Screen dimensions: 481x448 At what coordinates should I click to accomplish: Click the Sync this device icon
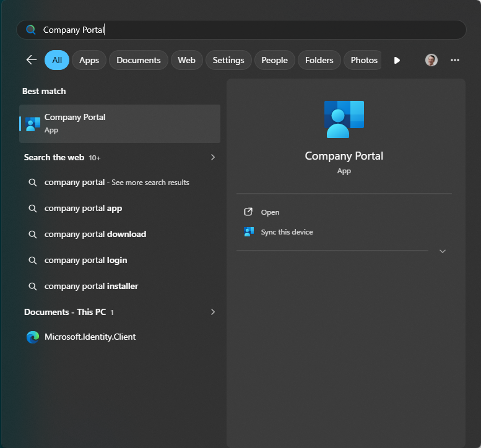249,232
